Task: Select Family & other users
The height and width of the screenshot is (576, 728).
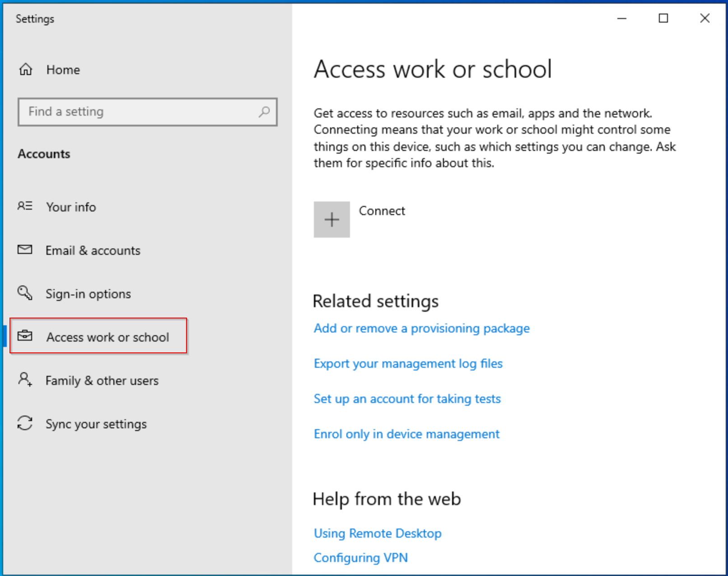Action: 102,381
